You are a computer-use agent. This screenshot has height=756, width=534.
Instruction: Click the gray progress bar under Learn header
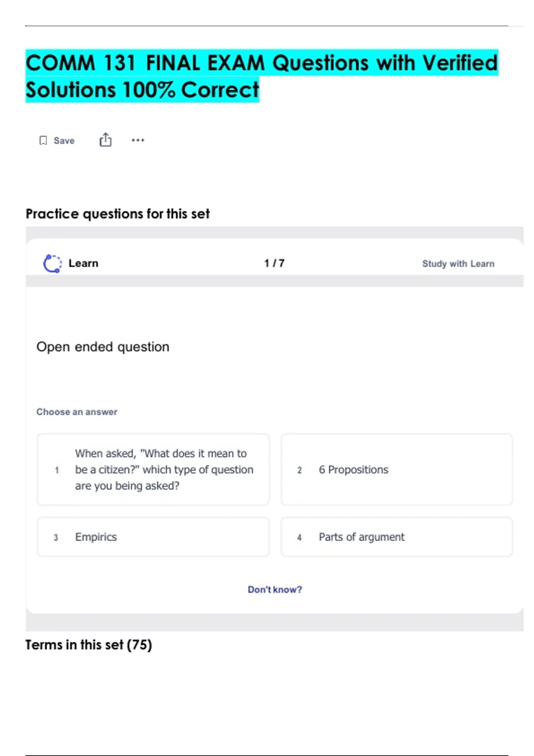tap(274, 281)
